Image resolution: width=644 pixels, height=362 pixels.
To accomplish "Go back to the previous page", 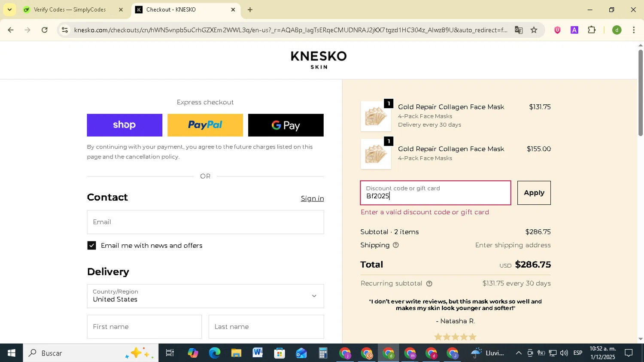I will (x=11, y=30).
